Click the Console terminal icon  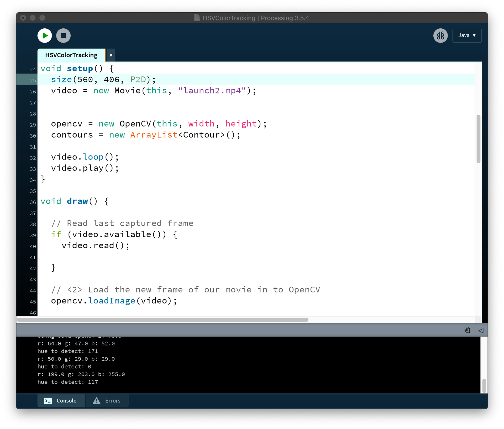pos(48,401)
